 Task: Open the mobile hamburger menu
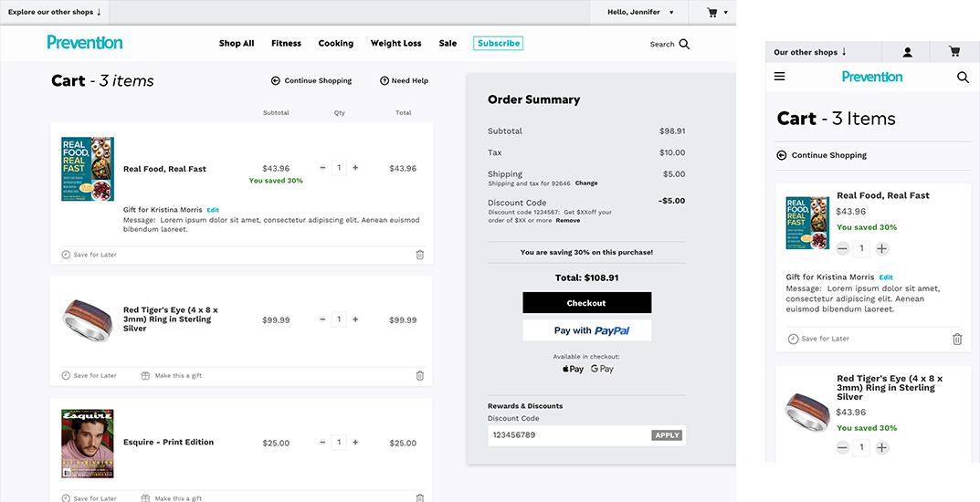point(779,77)
